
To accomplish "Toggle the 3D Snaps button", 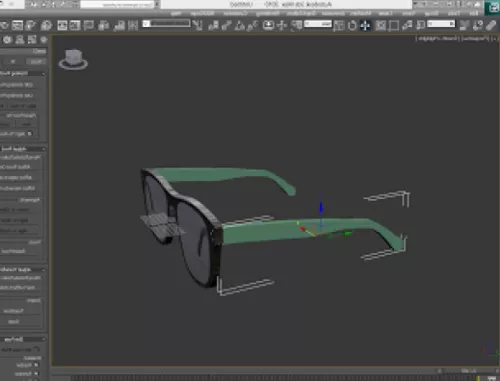I will [253, 25].
